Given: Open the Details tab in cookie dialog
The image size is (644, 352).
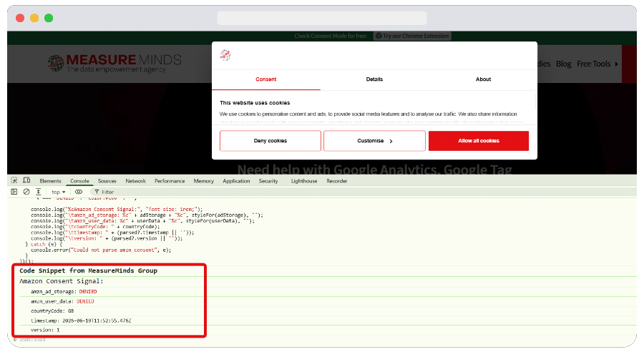Looking at the screenshot, I should pos(374,79).
